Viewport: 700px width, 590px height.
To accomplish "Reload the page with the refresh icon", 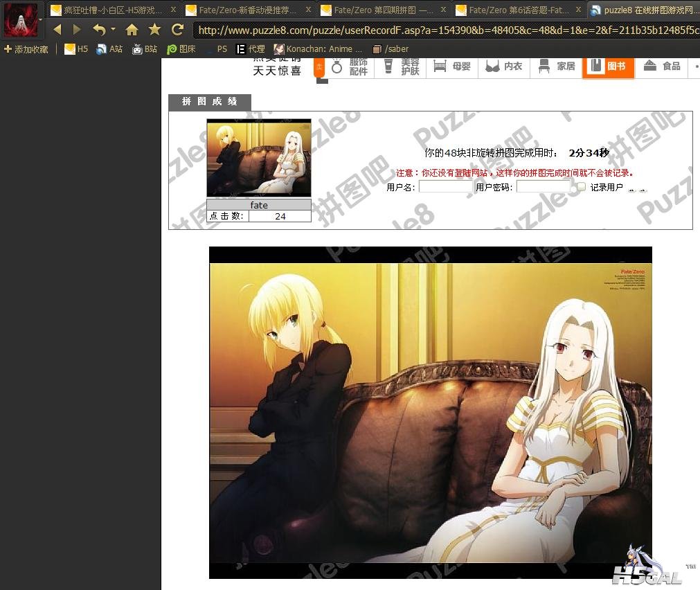I will pyautogui.click(x=177, y=30).
